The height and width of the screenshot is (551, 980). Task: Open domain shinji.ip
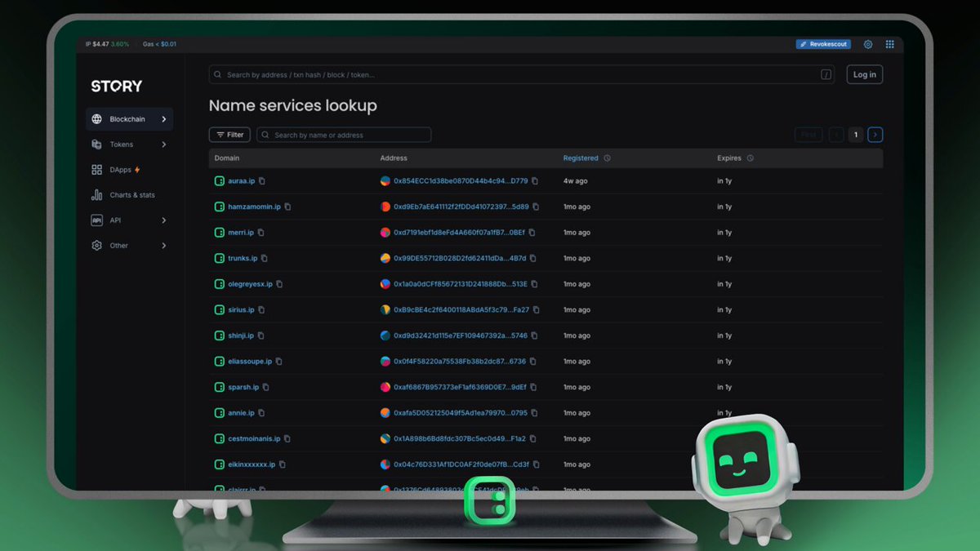[241, 335]
